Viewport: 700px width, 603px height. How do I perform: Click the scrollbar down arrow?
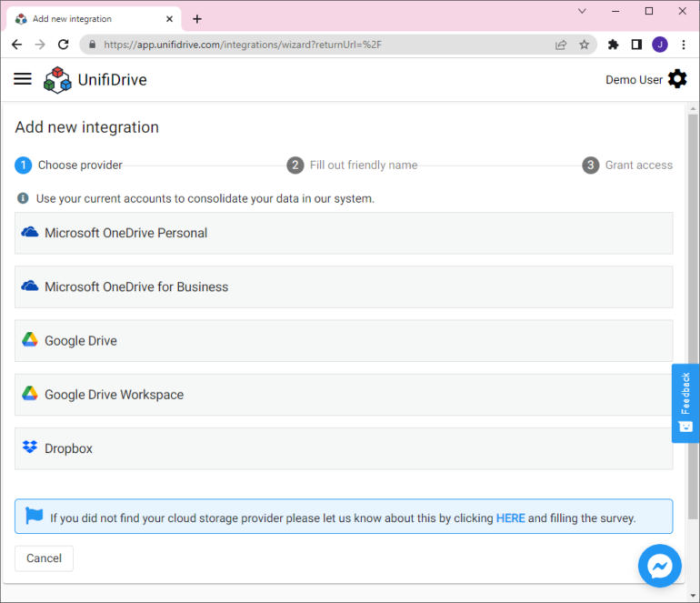[693, 596]
